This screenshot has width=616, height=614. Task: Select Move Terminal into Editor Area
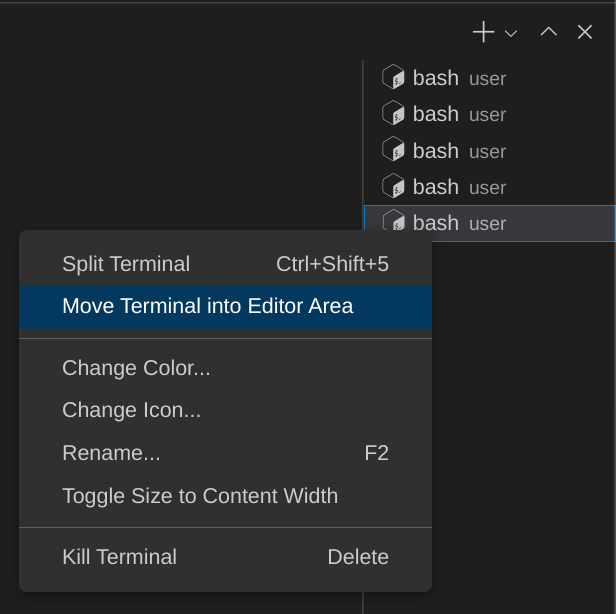coord(208,306)
